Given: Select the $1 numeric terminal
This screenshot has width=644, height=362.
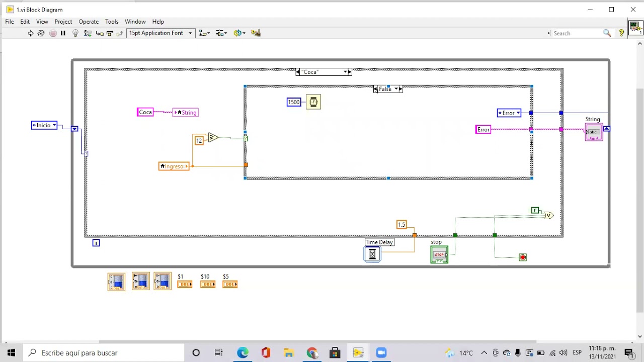Looking at the screenshot, I should [x=185, y=285].
